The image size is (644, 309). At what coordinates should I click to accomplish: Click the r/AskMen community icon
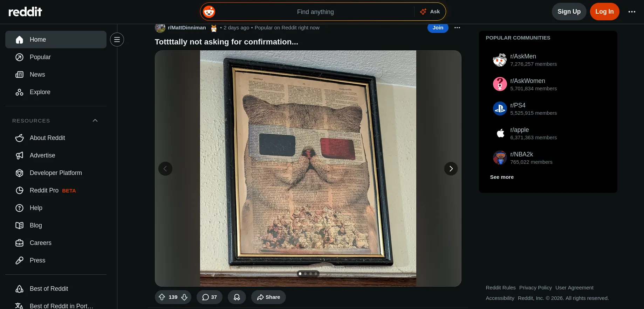point(500,60)
